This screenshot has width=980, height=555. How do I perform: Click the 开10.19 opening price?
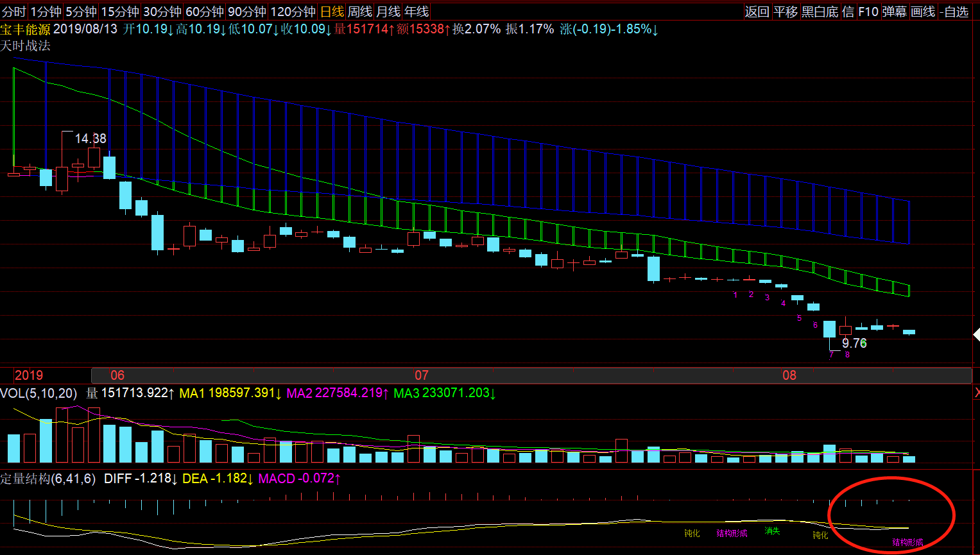tap(148, 29)
